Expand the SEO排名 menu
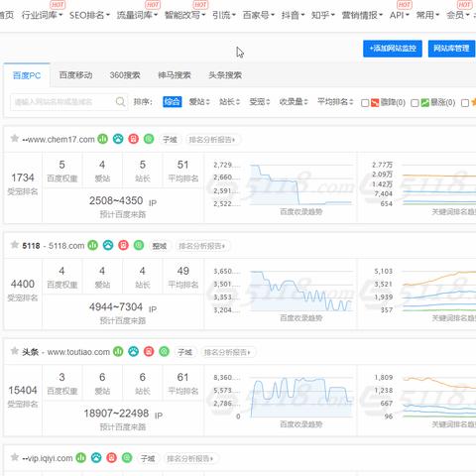 (89, 15)
